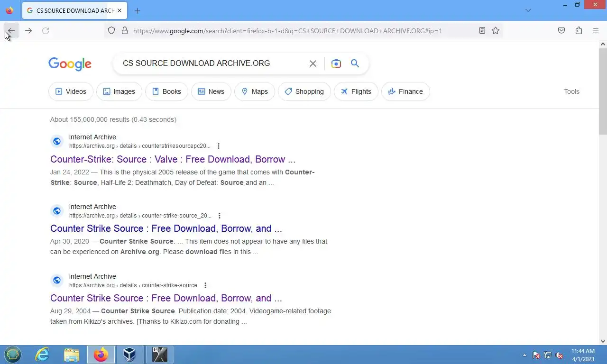Viewport: 607px width, 364px height.
Task: Switch to the Books filter
Action: coord(166,91)
